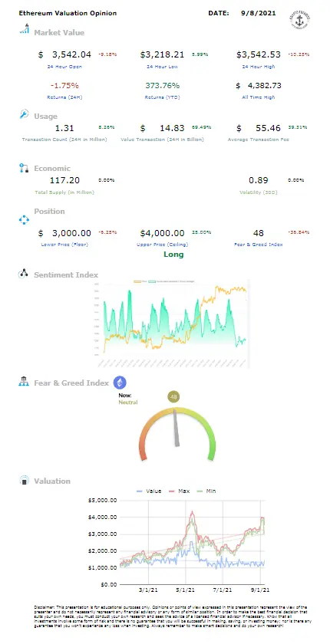The height and width of the screenshot is (644, 330).
Task: Click the $5,000.00 axis label
Action: [x=101, y=500]
